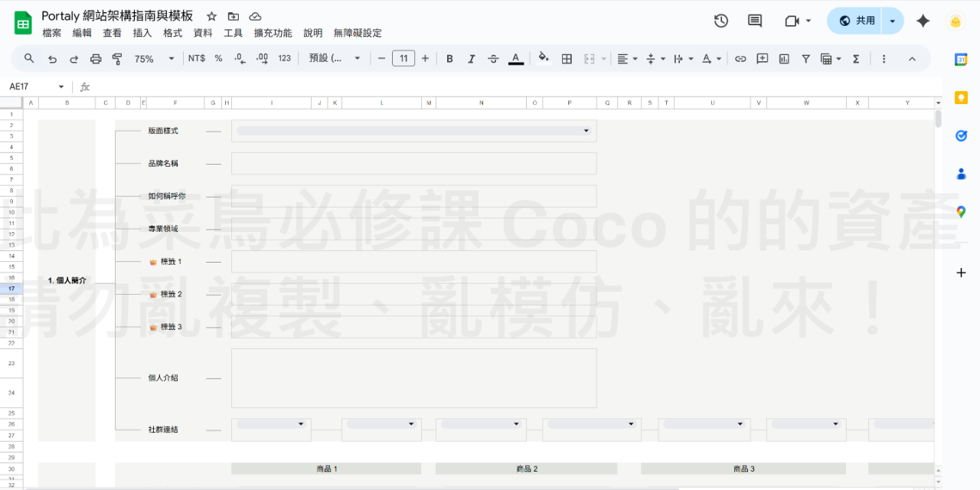The height and width of the screenshot is (490, 980).
Task: Decrease decimal places
Action: coord(240,58)
